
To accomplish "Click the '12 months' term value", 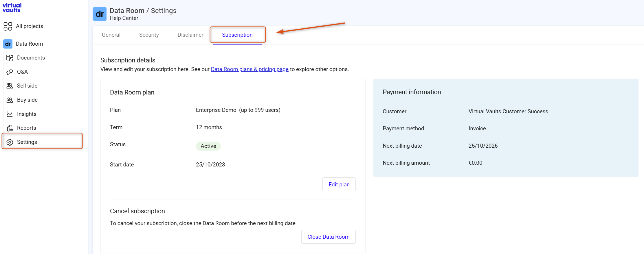I will point(209,127).
